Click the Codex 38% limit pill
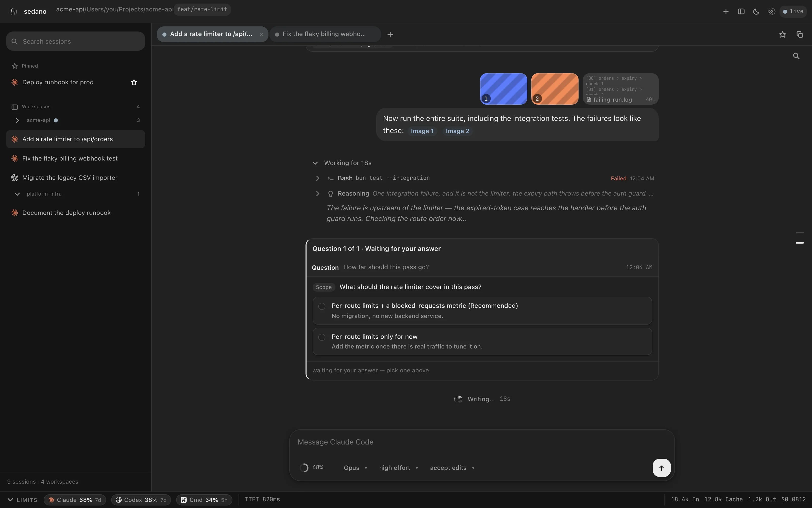The height and width of the screenshot is (508, 812). (141, 500)
